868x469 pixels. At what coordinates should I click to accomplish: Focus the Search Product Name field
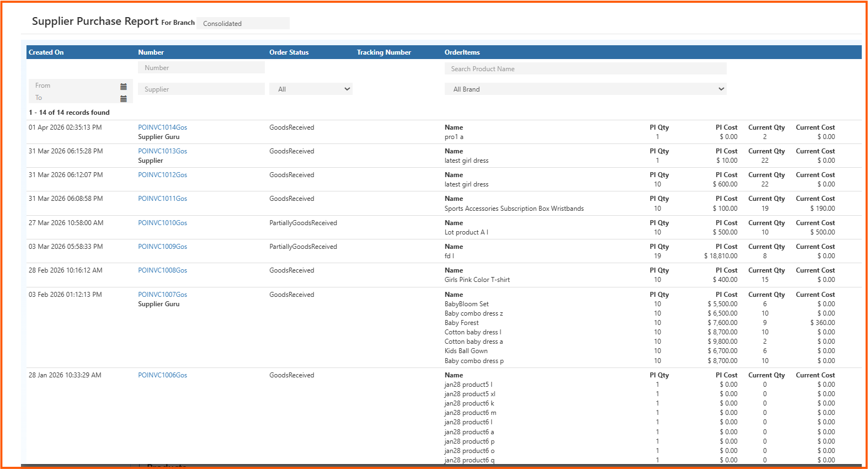585,69
